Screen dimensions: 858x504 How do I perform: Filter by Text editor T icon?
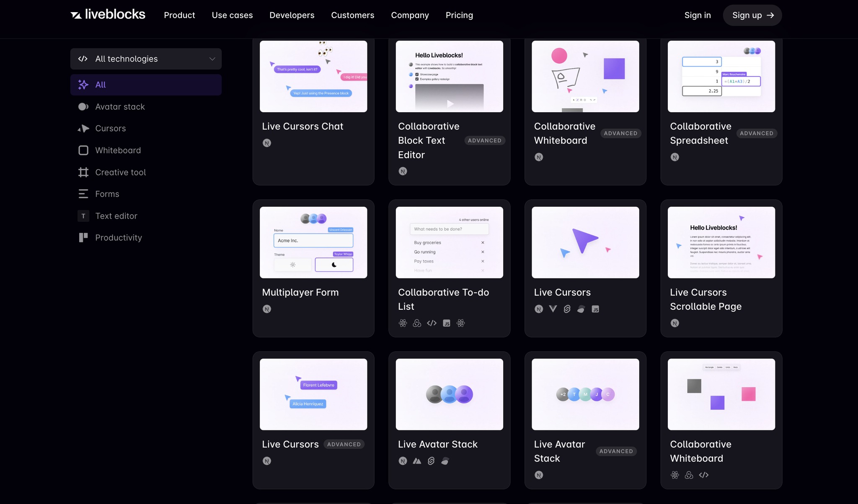point(83,216)
